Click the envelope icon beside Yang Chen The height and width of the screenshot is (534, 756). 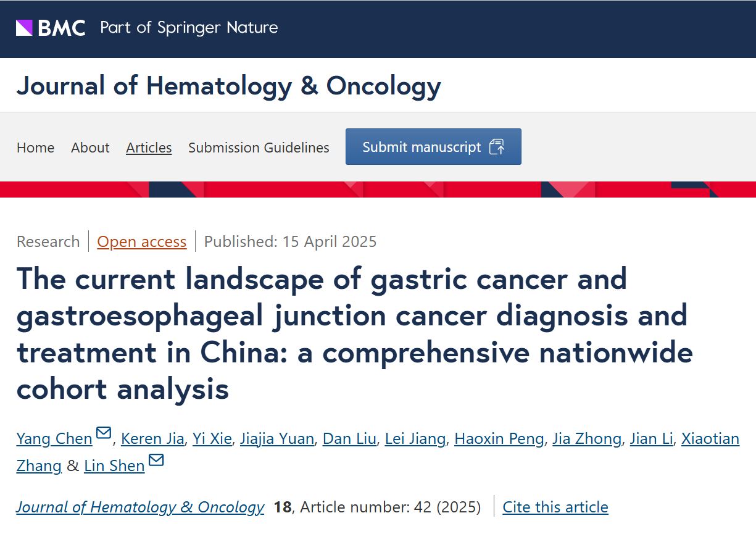[x=104, y=433]
